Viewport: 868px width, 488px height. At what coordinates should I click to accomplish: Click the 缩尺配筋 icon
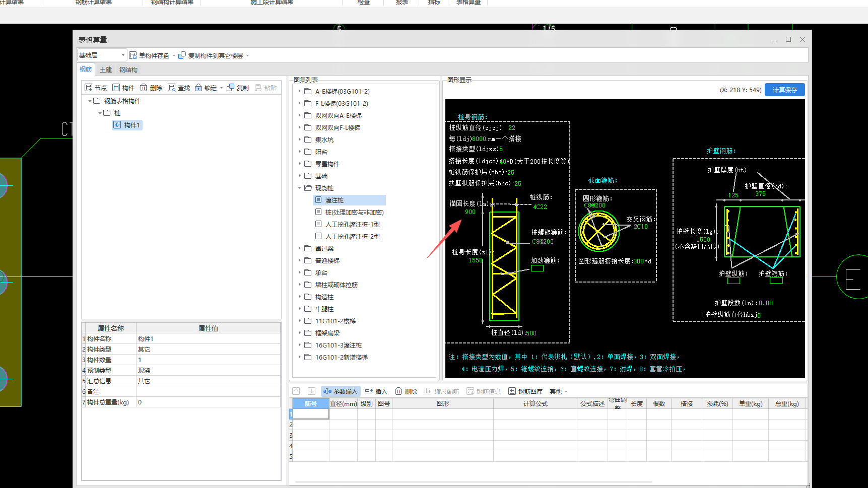tap(428, 391)
